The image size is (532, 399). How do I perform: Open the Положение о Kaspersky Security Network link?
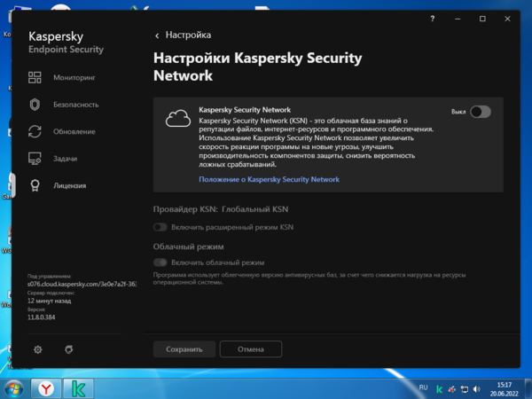[269, 179]
